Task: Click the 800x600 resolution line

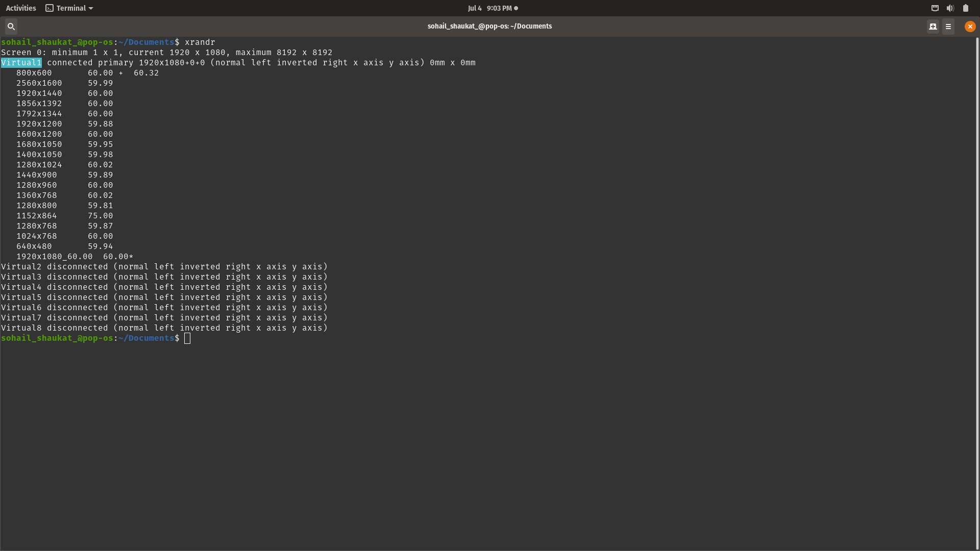Action: click(x=87, y=73)
